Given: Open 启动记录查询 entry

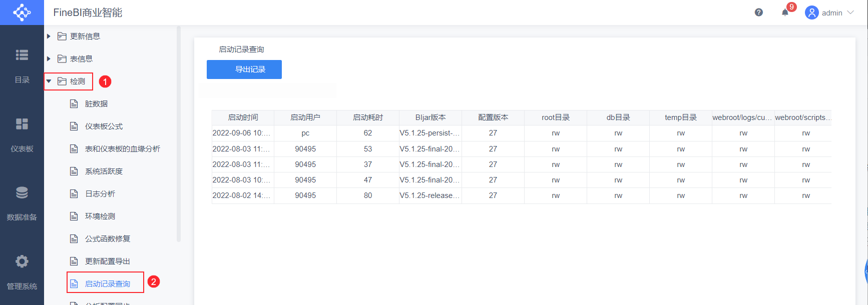Looking at the screenshot, I should pos(108,284).
